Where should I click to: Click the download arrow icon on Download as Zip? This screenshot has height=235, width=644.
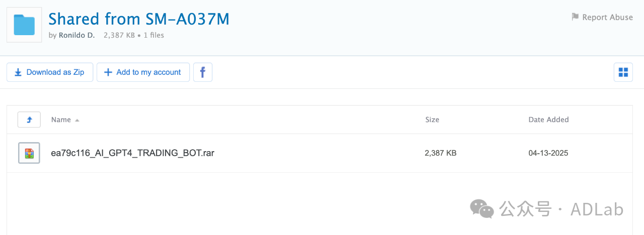(x=18, y=72)
